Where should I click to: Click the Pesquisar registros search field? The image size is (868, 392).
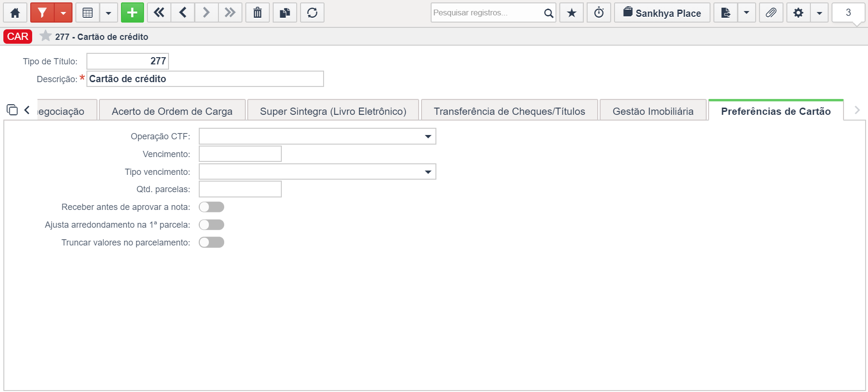click(486, 13)
